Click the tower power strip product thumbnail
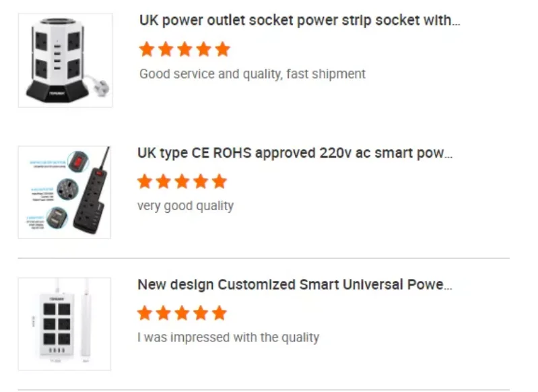This screenshot has height=392, width=538. [65, 60]
